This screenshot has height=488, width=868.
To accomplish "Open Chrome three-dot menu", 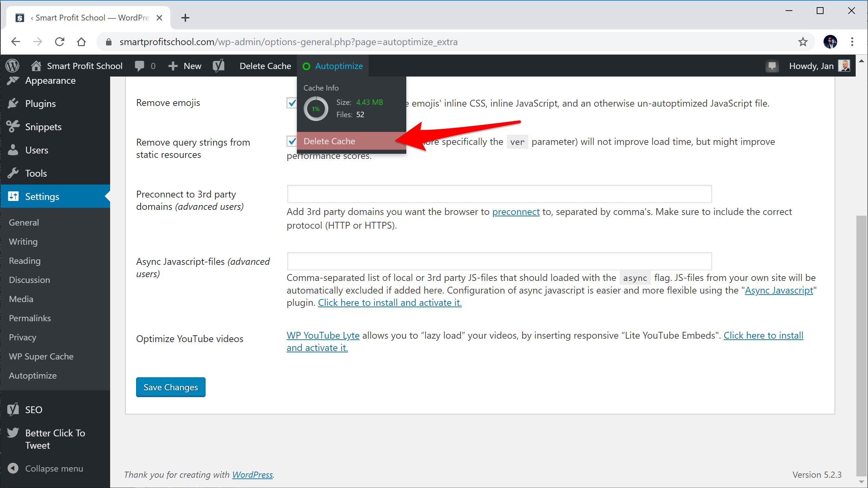I will pos(852,42).
